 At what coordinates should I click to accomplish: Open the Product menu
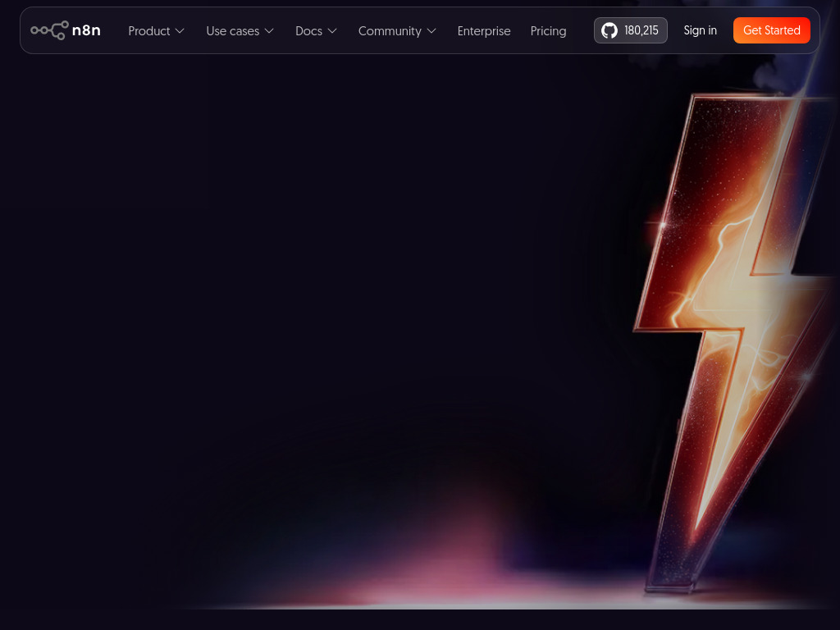click(149, 31)
